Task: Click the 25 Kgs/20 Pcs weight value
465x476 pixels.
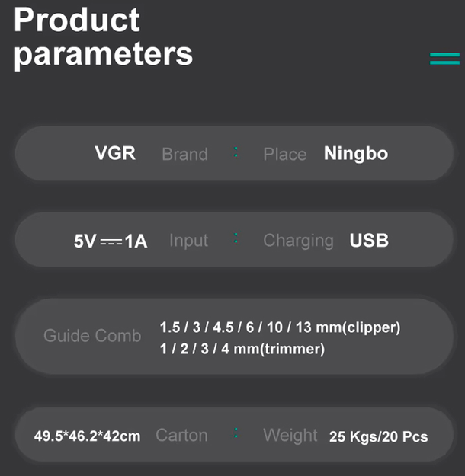Action: coord(378,437)
